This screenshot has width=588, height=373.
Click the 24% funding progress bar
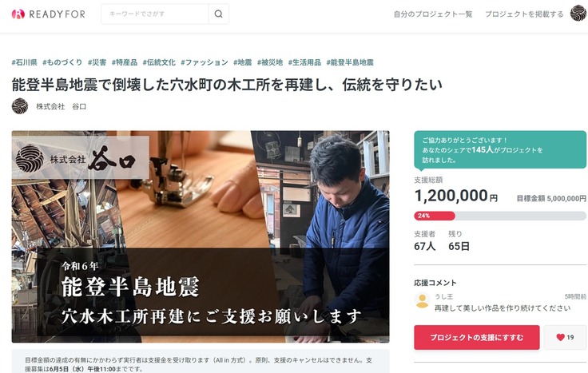pos(500,216)
